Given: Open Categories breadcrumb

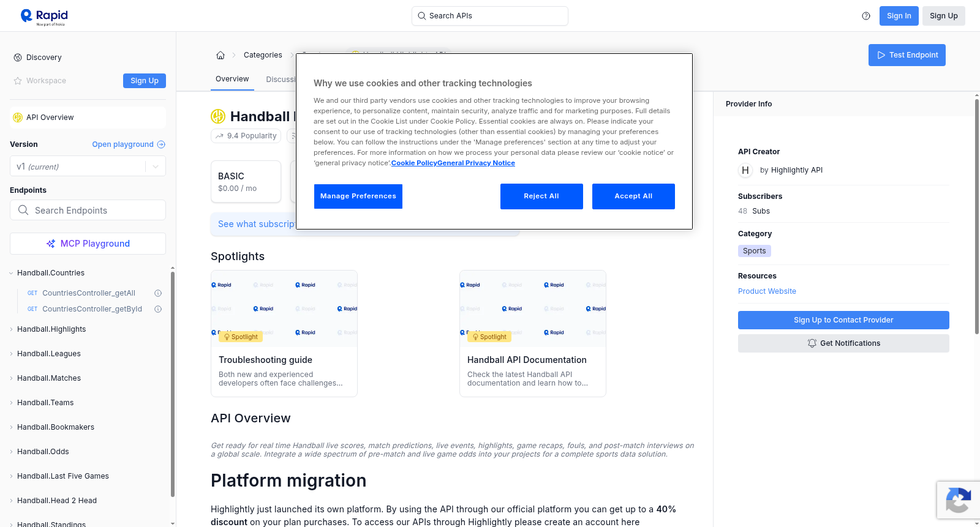Looking at the screenshot, I should click(263, 55).
